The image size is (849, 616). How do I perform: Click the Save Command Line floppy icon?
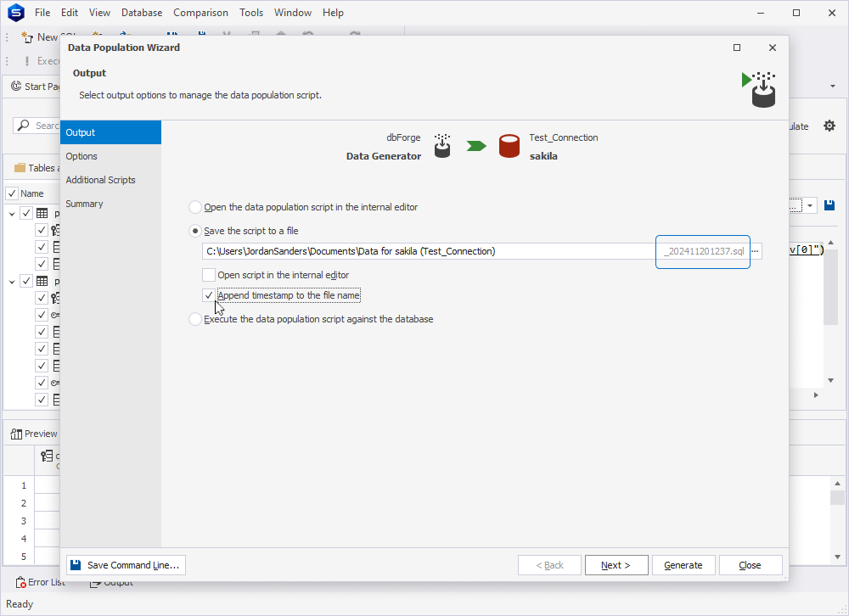(x=76, y=565)
